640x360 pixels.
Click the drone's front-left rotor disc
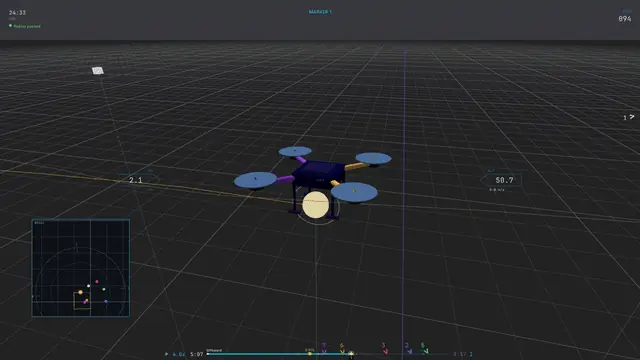[x=256, y=180]
